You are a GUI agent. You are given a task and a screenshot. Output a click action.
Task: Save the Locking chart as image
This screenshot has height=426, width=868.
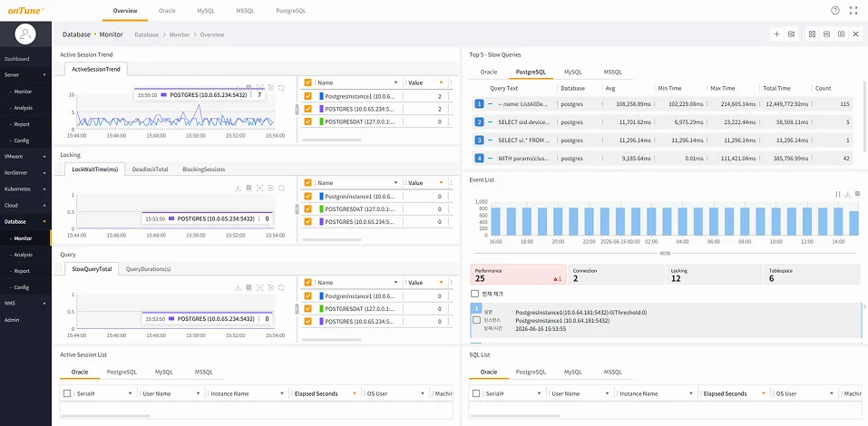pos(249,189)
